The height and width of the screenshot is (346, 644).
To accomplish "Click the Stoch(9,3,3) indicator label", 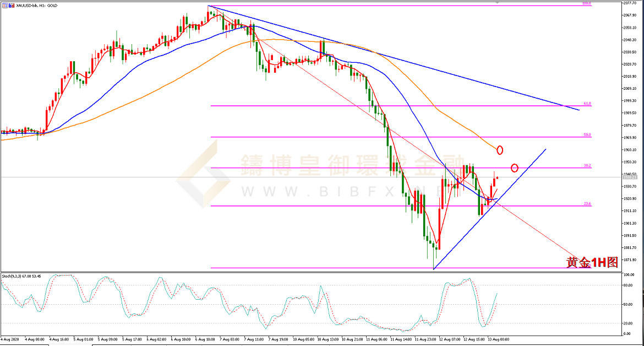I will 21,276.
